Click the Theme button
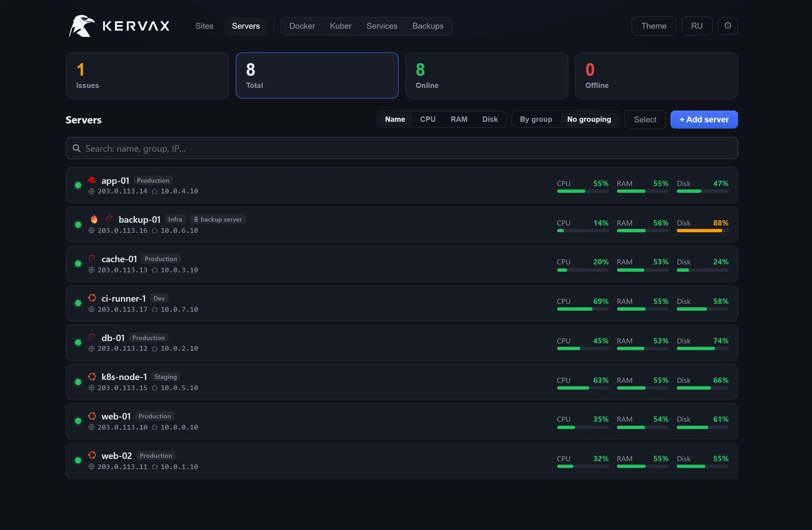The image size is (812, 530). (x=654, y=26)
